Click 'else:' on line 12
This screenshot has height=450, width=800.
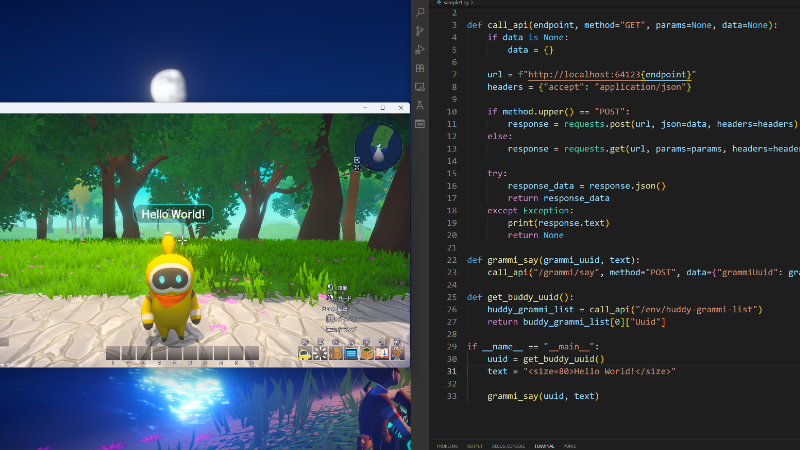click(499, 136)
